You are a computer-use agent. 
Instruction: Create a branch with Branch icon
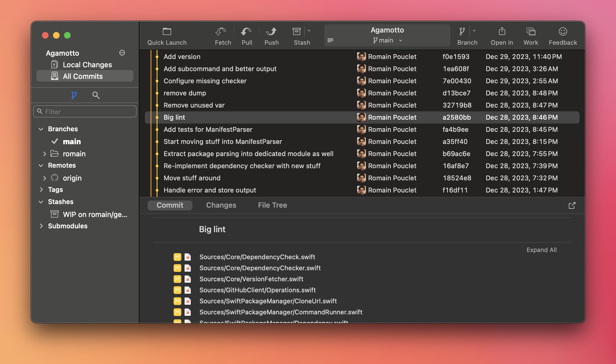tap(462, 31)
